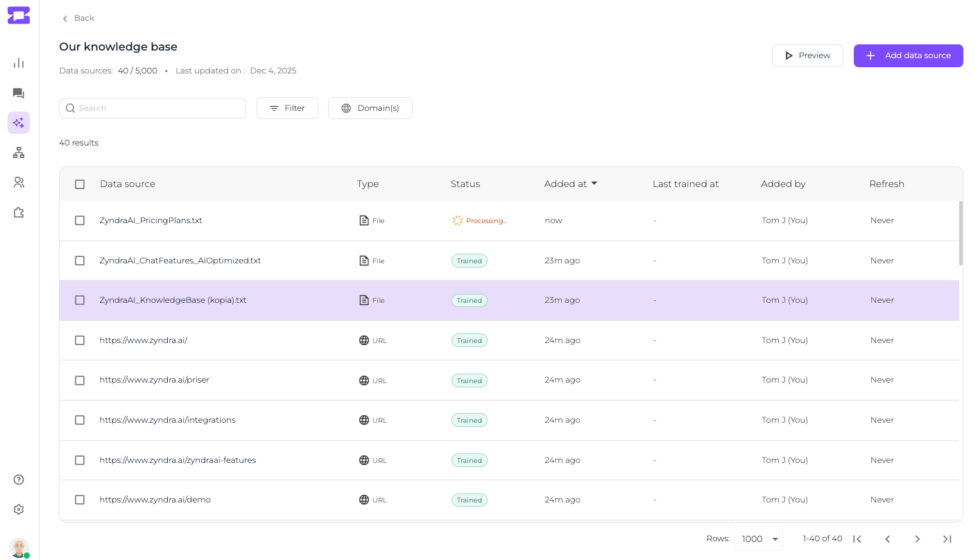
Task: Click the globe URL icon for zyndra.ai/demo
Action: [364, 500]
